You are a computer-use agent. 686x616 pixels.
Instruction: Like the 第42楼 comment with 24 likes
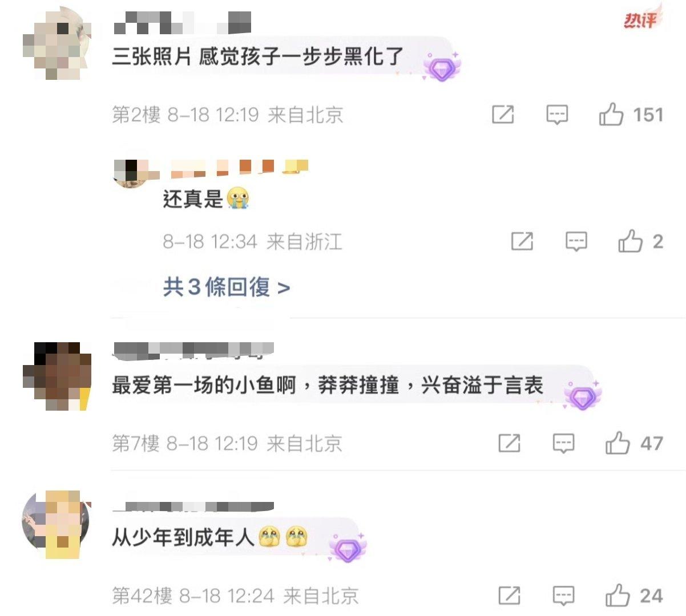618,595
